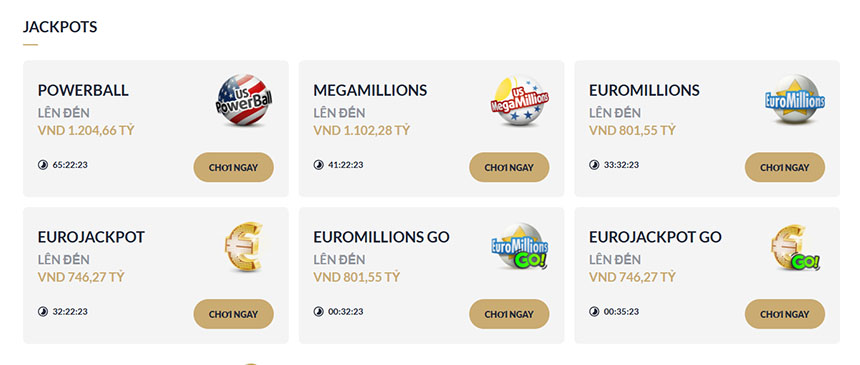Click the JACKPOTS section heading
860x365 pixels.
pyautogui.click(x=60, y=26)
